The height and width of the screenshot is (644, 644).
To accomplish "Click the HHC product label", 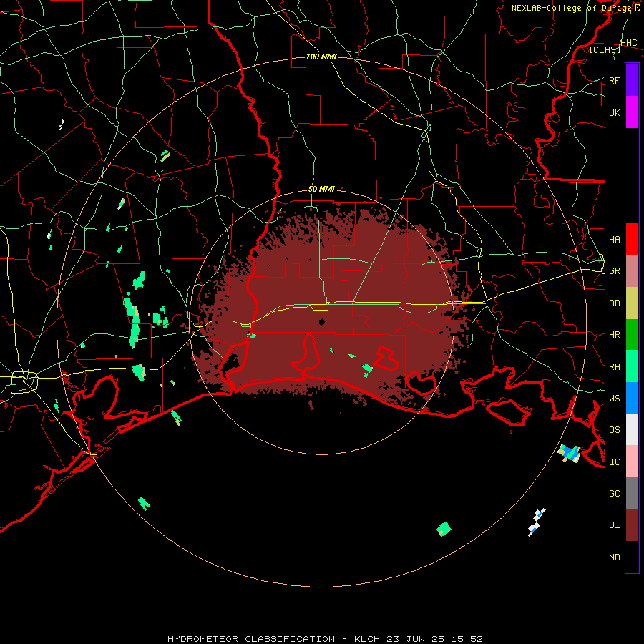I will tap(629, 43).
